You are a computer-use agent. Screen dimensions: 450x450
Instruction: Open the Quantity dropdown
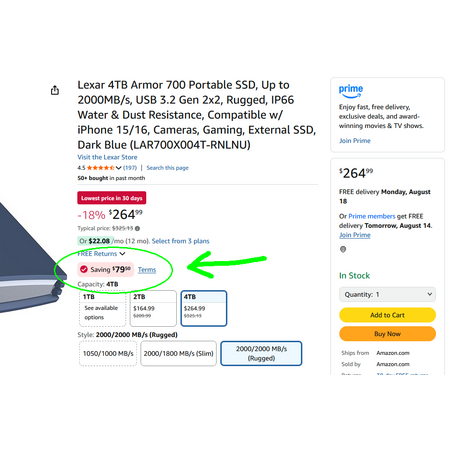click(387, 295)
